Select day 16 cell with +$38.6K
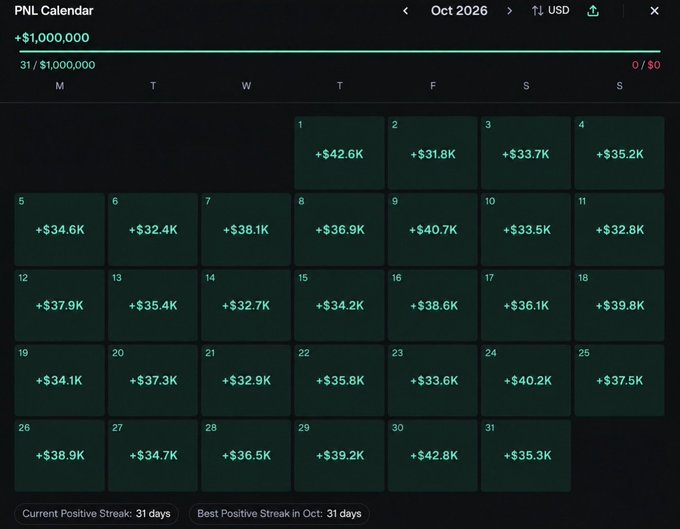The image size is (680, 529). click(x=433, y=305)
